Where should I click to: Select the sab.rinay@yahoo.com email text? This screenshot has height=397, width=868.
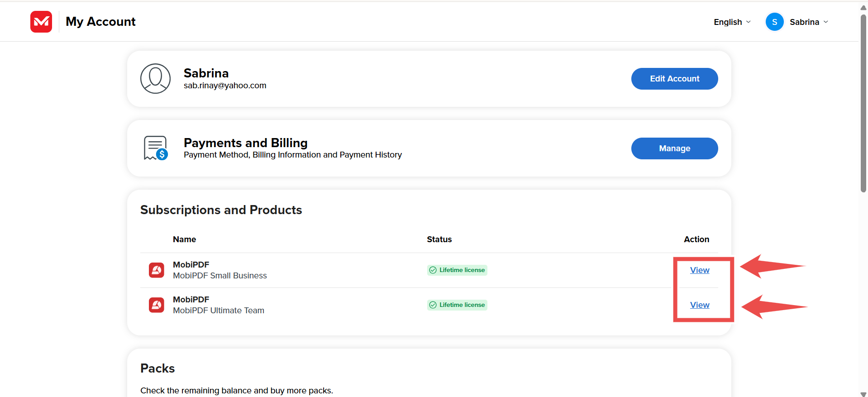click(225, 86)
